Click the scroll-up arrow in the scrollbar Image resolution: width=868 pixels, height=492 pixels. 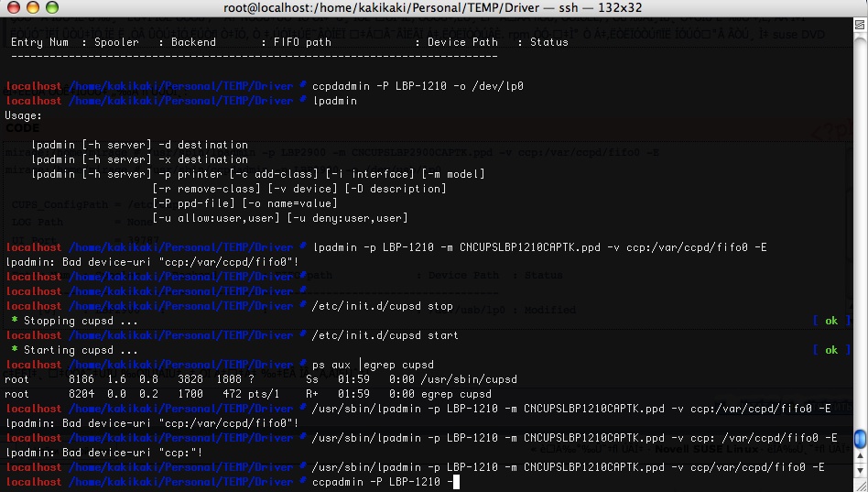pos(860,457)
